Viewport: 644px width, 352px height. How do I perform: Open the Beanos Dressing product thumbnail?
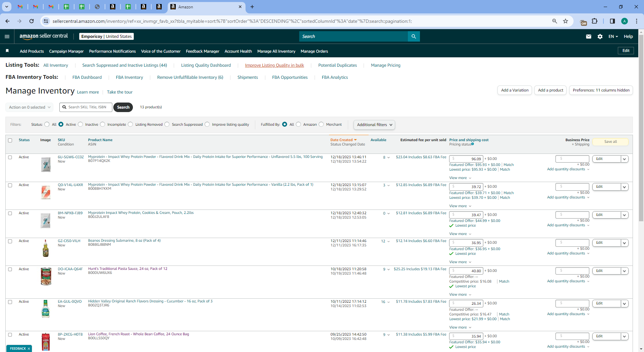(46, 248)
